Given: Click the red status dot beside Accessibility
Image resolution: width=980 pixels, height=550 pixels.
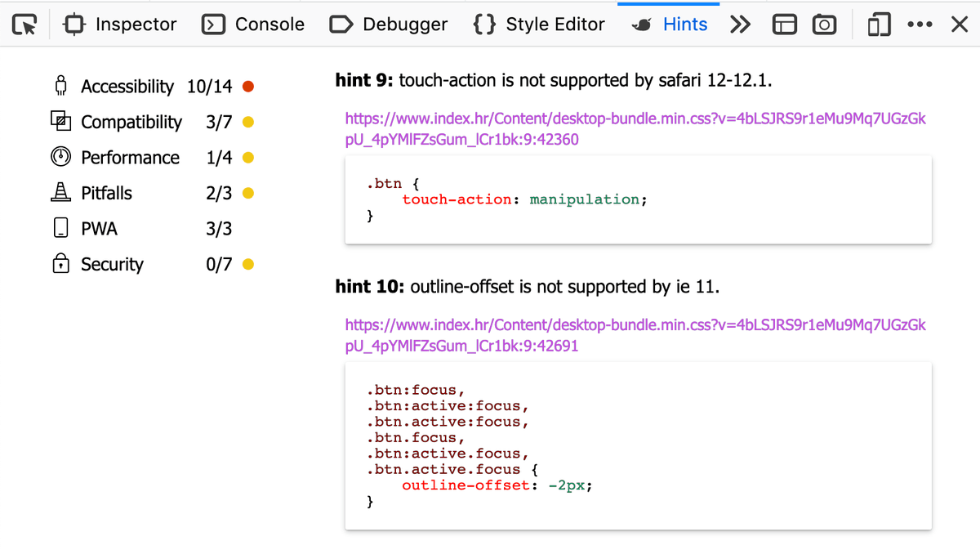Looking at the screenshot, I should [248, 86].
